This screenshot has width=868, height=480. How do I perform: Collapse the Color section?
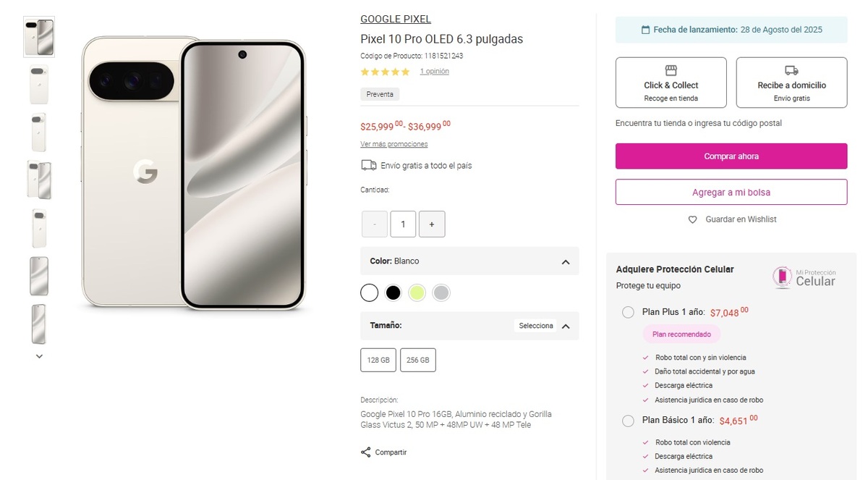pyautogui.click(x=566, y=262)
